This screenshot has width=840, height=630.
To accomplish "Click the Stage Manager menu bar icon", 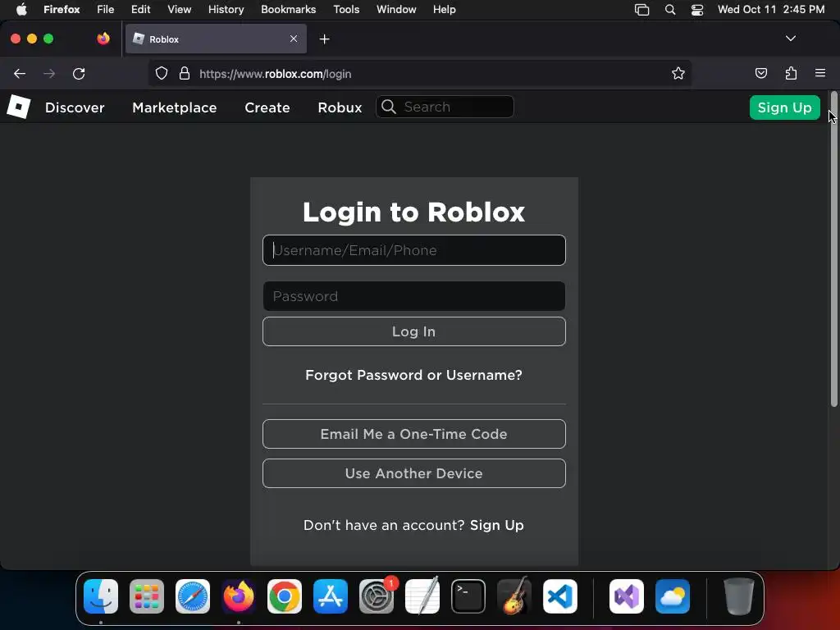I will coord(641,9).
